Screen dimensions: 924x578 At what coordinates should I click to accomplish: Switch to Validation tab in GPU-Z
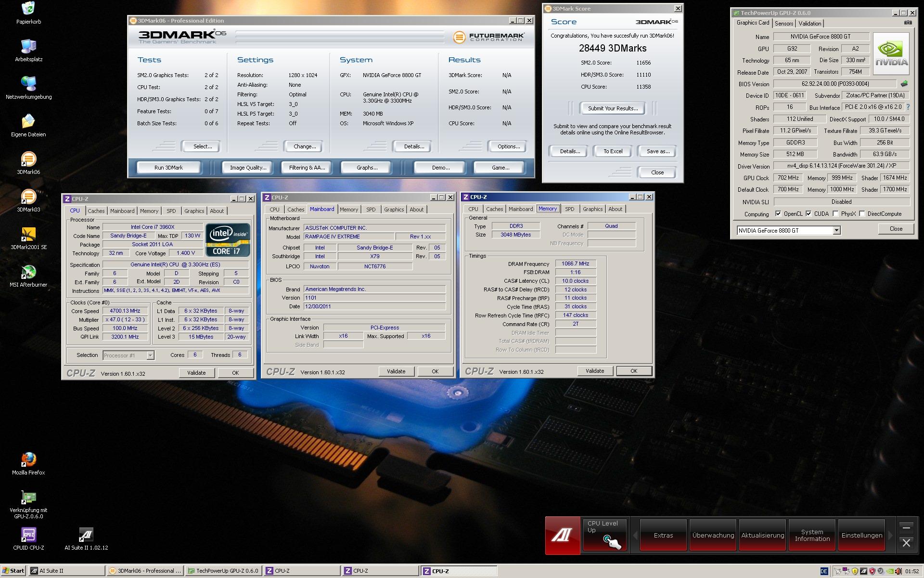pos(810,24)
